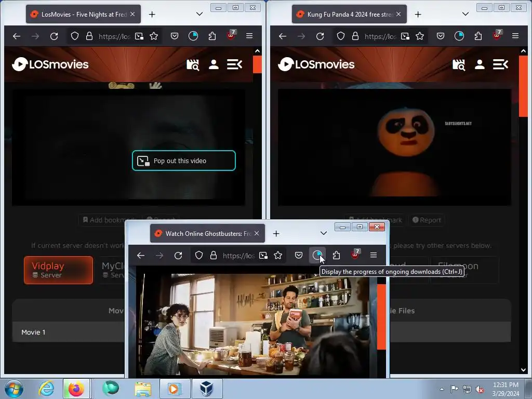The height and width of the screenshot is (399, 532).
Task: Open Firefox menu in Ghostbusters window
Action: click(x=374, y=255)
